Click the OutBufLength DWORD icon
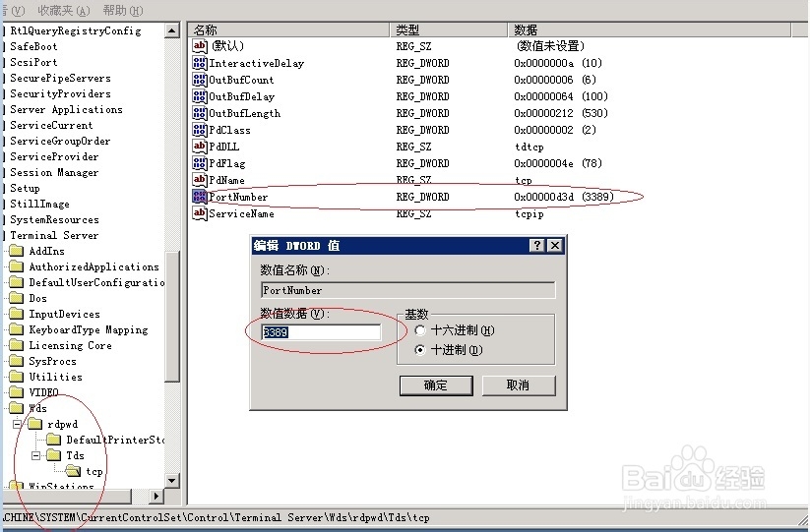This screenshot has width=810, height=532. click(x=200, y=113)
